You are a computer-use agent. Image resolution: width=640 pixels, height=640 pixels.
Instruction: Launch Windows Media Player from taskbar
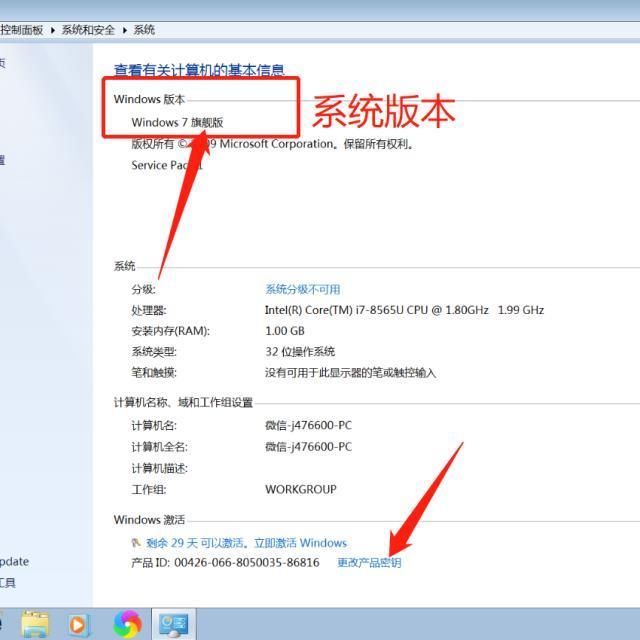click(x=78, y=624)
